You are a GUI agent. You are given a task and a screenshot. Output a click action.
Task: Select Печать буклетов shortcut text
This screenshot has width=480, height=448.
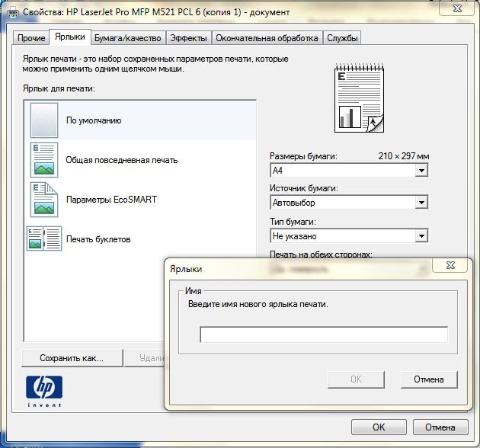click(x=98, y=238)
